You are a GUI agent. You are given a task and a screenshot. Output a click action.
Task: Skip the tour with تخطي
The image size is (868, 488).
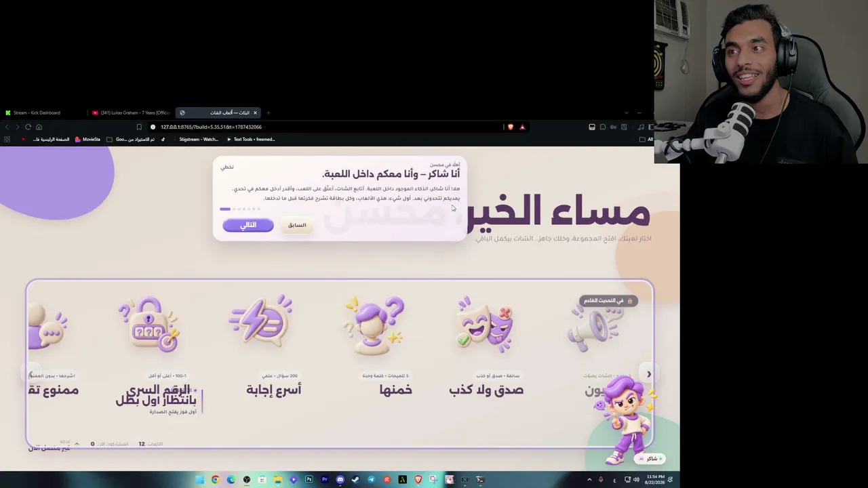coord(226,167)
